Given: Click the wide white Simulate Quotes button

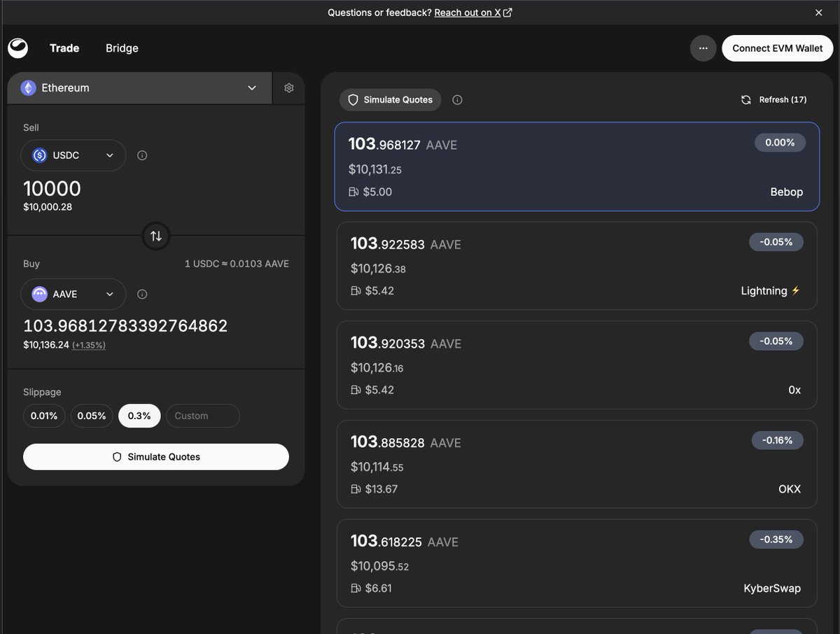Looking at the screenshot, I should 156,457.
